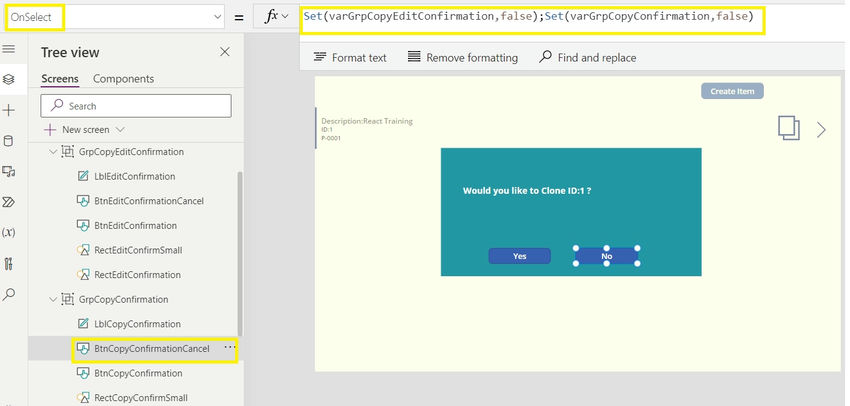Expand the New screen dropdown chevron
The image size is (850, 406).
(120, 130)
